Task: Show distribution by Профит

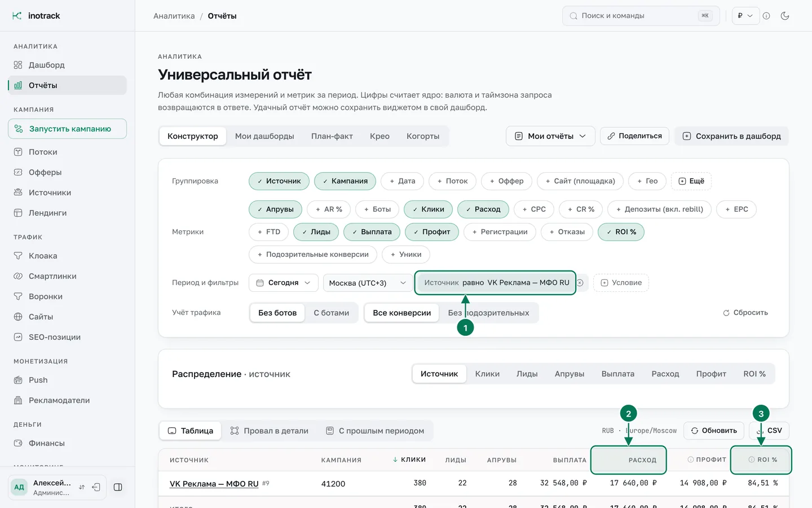Action: [x=711, y=374]
